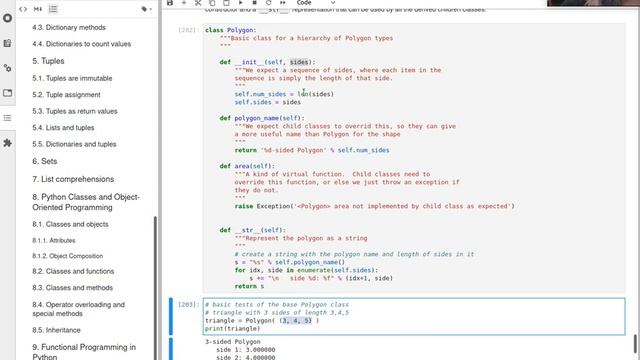Paste cell from clipboard
The width and height of the screenshot is (640, 360).
point(226,3)
